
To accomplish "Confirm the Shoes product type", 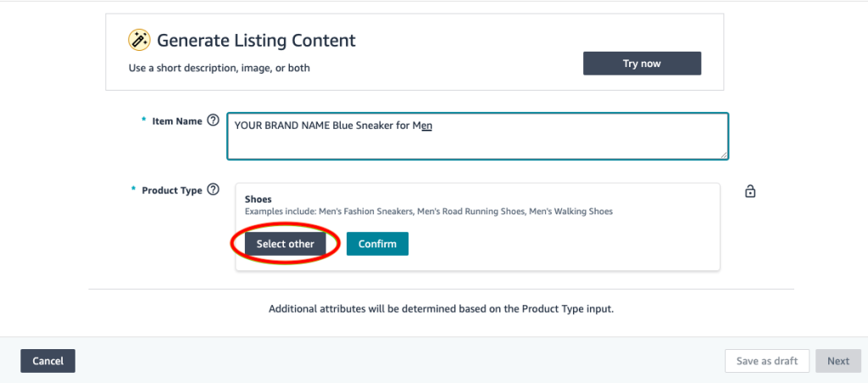I will [x=377, y=244].
